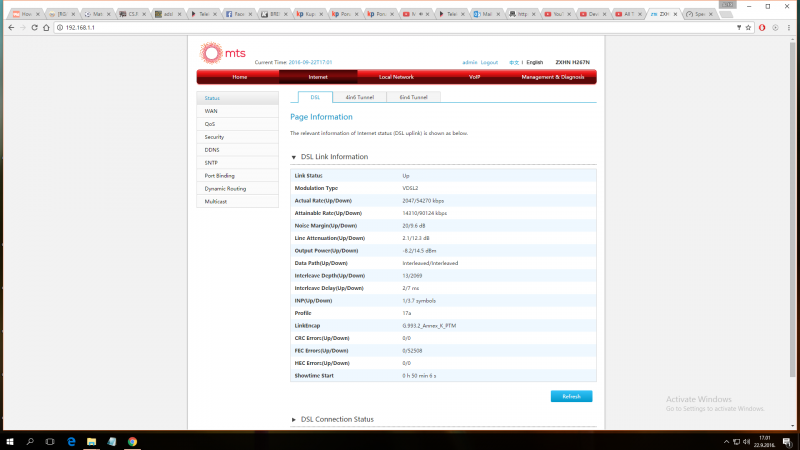The image size is (800, 450).
Task: Open Security in the sidebar
Action: point(238,137)
